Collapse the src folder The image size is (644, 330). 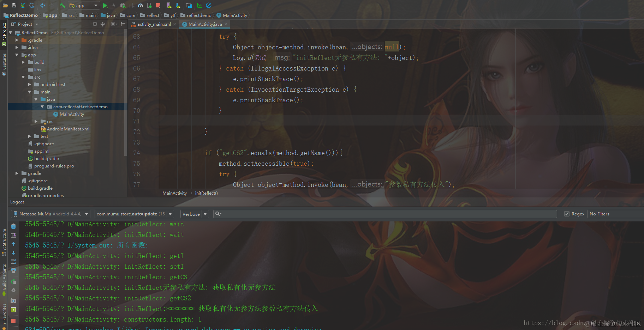click(x=23, y=77)
